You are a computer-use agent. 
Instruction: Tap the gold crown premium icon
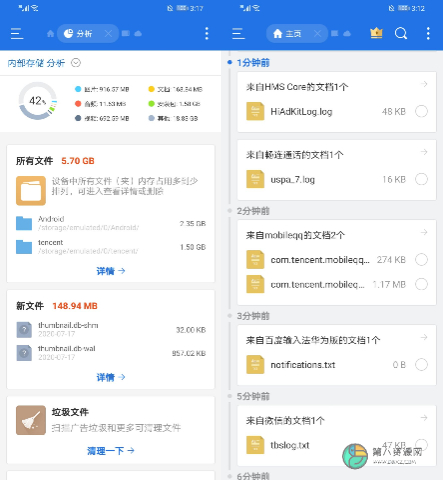point(376,33)
